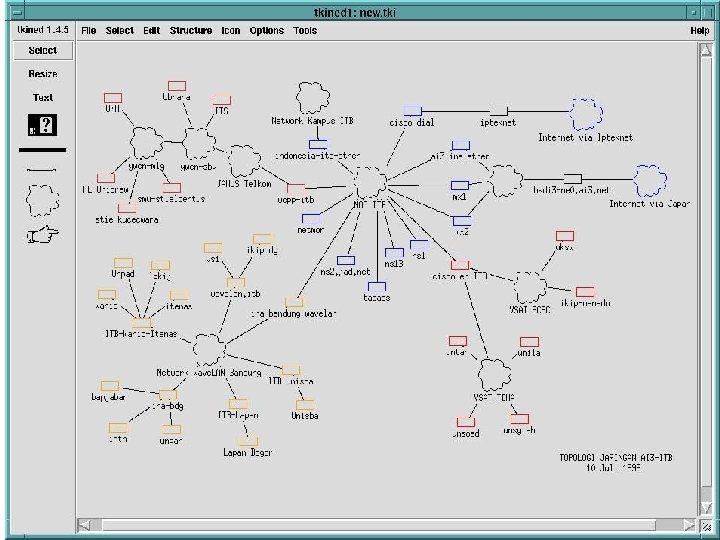The height and width of the screenshot is (540, 720).
Task: Select the pointing hand reference tool
Action: 42,235
